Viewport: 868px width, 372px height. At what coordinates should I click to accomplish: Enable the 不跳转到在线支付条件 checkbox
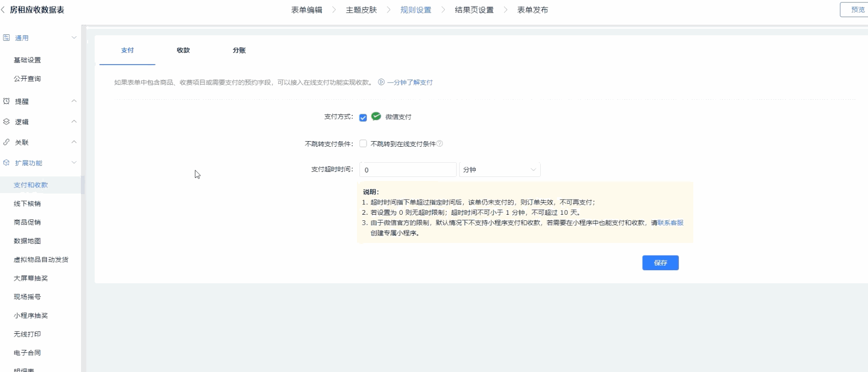363,144
